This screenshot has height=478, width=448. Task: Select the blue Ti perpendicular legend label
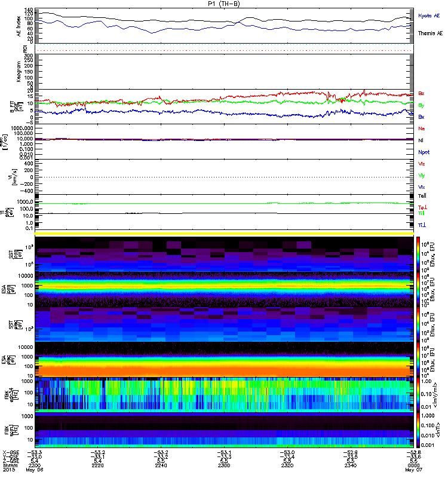[x=422, y=225]
